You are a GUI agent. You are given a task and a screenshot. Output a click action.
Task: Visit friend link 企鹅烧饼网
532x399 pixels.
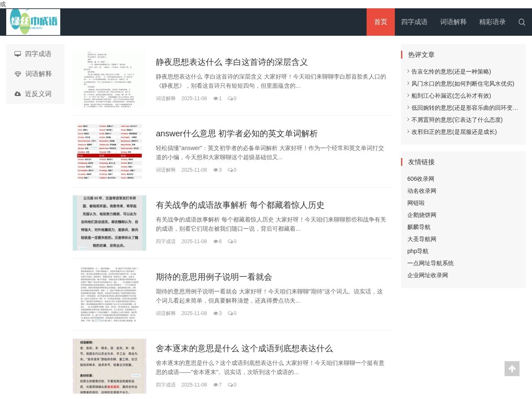click(x=422, y=215)
